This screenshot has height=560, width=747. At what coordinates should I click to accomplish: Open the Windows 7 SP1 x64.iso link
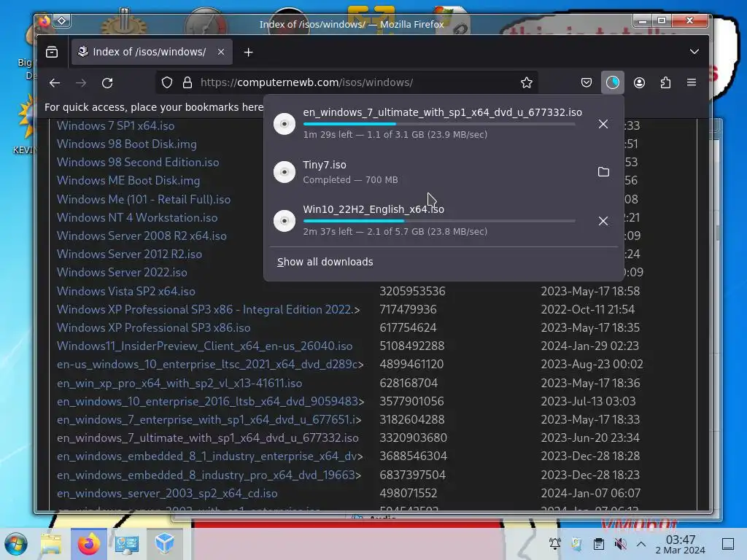point(116,125)
